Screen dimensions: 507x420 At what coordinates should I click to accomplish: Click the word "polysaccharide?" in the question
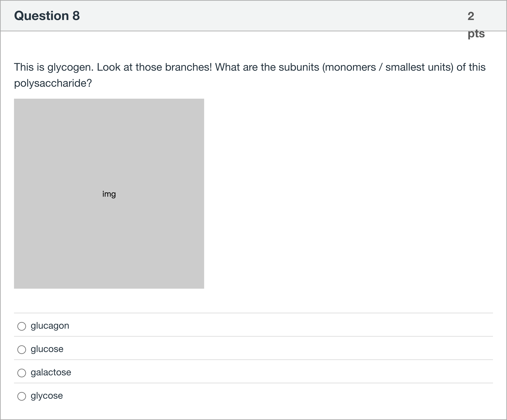[53, 83]
